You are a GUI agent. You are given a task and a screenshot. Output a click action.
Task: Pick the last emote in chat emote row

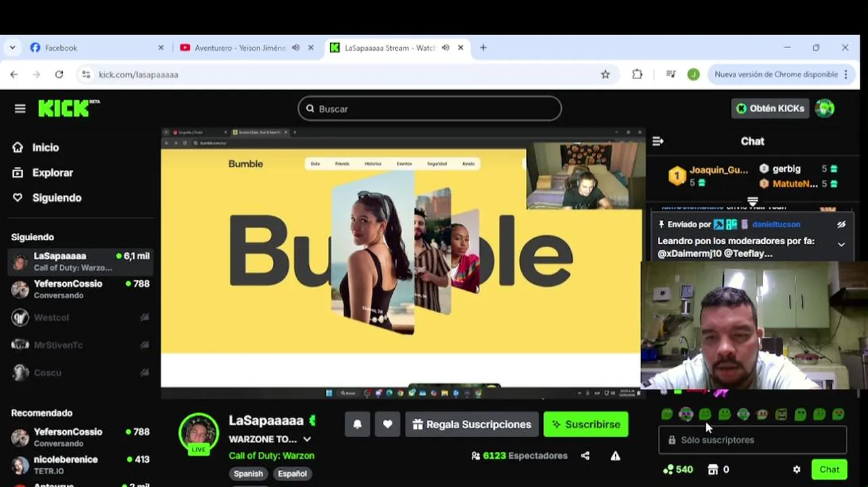[x=838, y=414]
